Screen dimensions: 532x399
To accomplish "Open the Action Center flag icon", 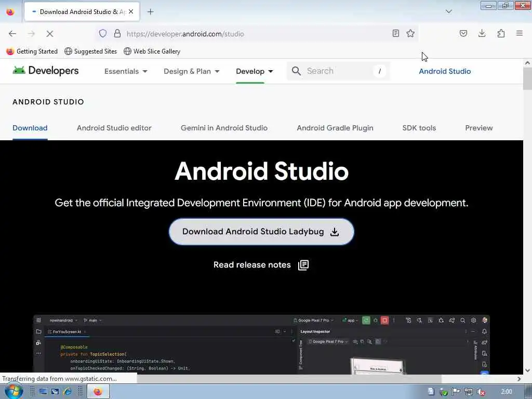I will [x=456, y=392].
